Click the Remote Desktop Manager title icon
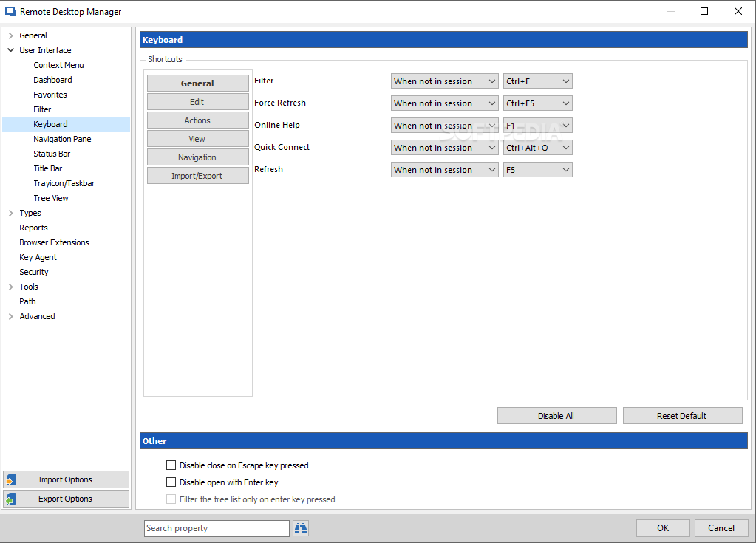Viewport: 756px width, 543px height. pos(10,11)
